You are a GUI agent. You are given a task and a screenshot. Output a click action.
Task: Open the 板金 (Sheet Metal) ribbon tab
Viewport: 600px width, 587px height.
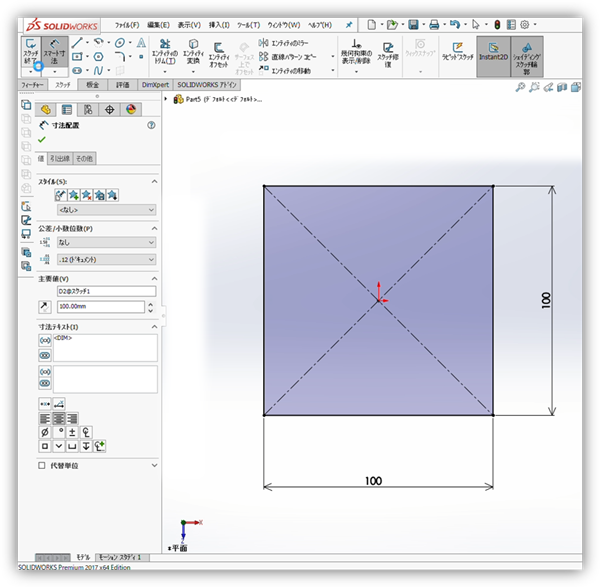tap(93, 85)
